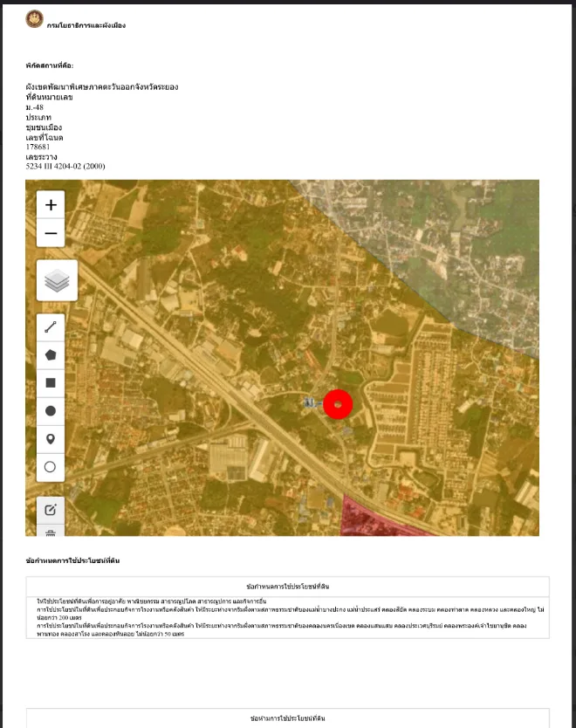Click the red location marker on map
The height and width of the screenshot is (728, 576).
pos(338,404)
